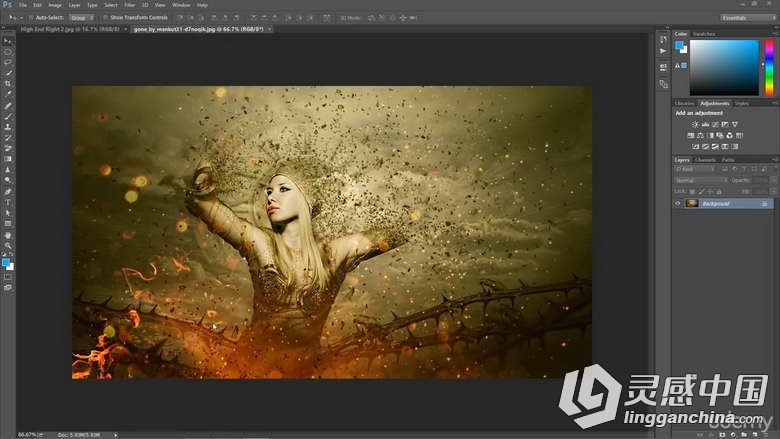The height and width of the screenshot is (439, 780).
Task: Select the Blur tool
Action: tap(7, 170)
